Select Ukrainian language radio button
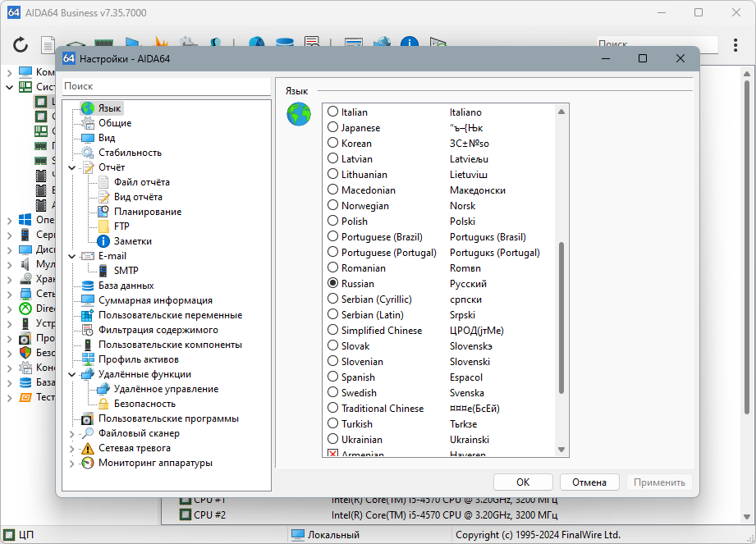The image size is (756, 544). [x=332, y=439]
